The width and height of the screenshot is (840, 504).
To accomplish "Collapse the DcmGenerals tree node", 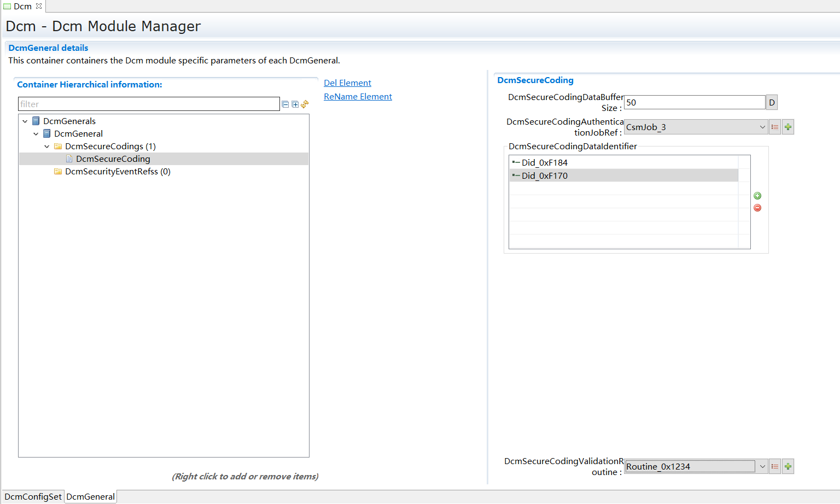I will 25,121.
